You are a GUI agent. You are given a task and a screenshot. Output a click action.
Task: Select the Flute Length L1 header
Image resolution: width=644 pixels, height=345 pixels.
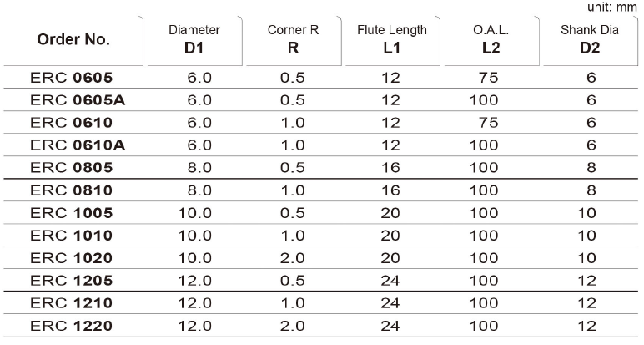(392, 39)
